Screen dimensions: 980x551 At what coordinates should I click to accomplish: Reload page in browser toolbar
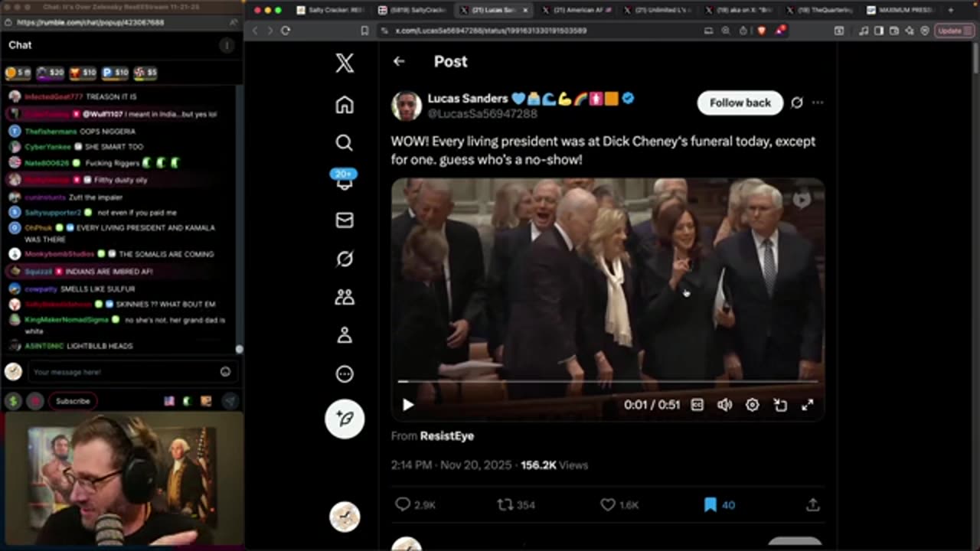click(286, 31)
